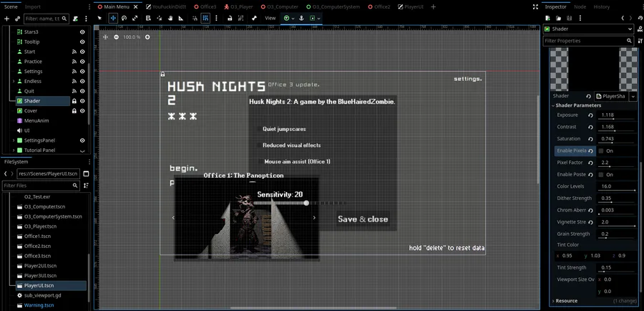This screenshot has width=644, height=311.
Task: Switch to the Node tab
Action: [x=580, y=6]
